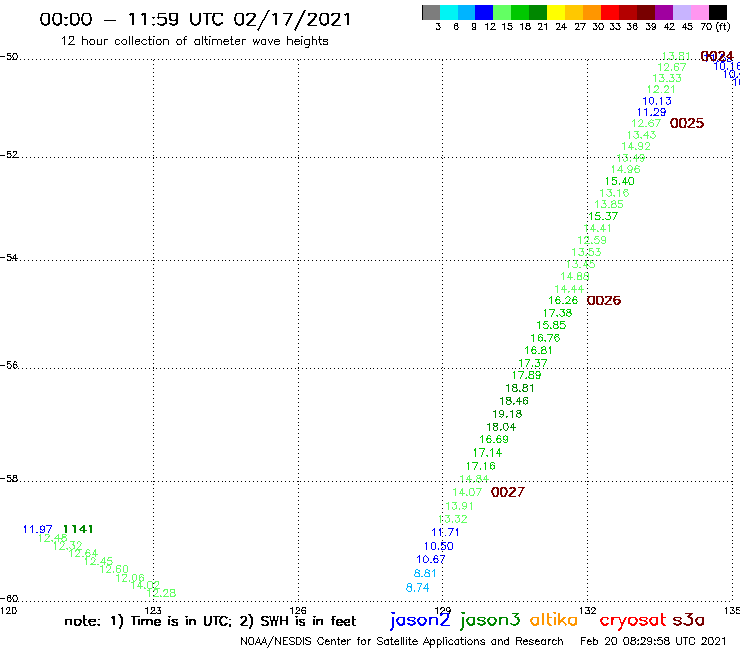Click the wave height value 13.85
This screenshot has width=740, height=650.
click(x=609, y=204)
